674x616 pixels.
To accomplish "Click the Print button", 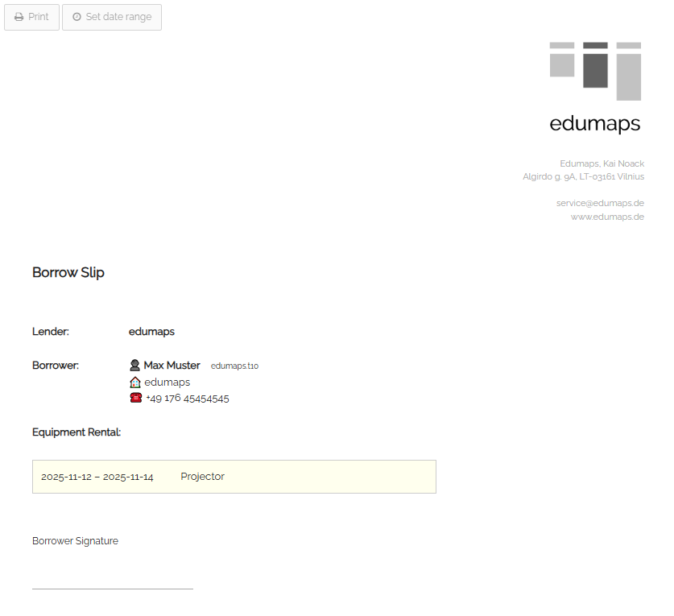I will point(31,17).
